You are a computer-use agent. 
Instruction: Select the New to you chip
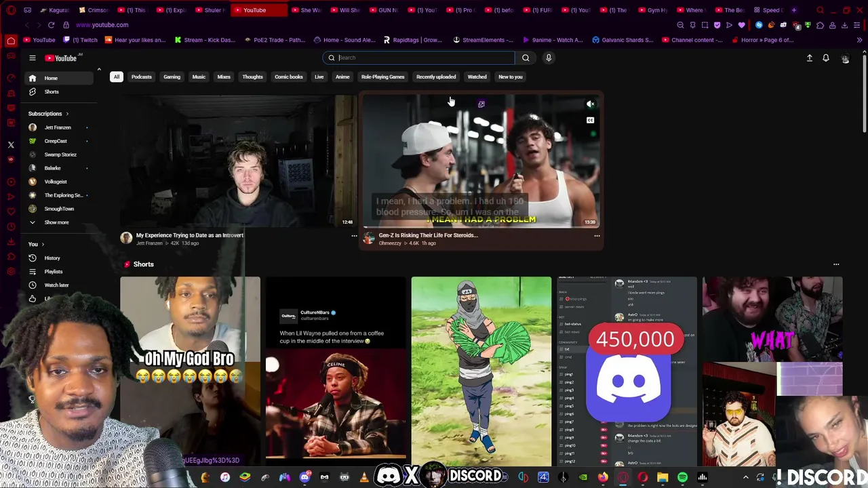coord(511,77)
